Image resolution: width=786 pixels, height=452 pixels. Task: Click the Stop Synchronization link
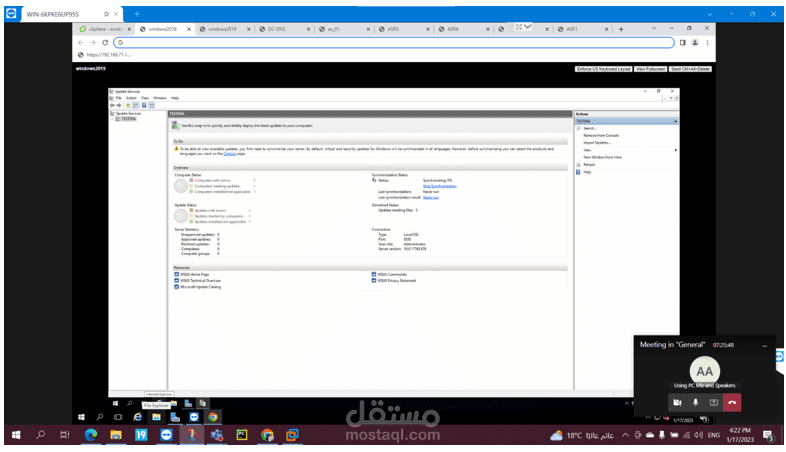tap(440, 186)
